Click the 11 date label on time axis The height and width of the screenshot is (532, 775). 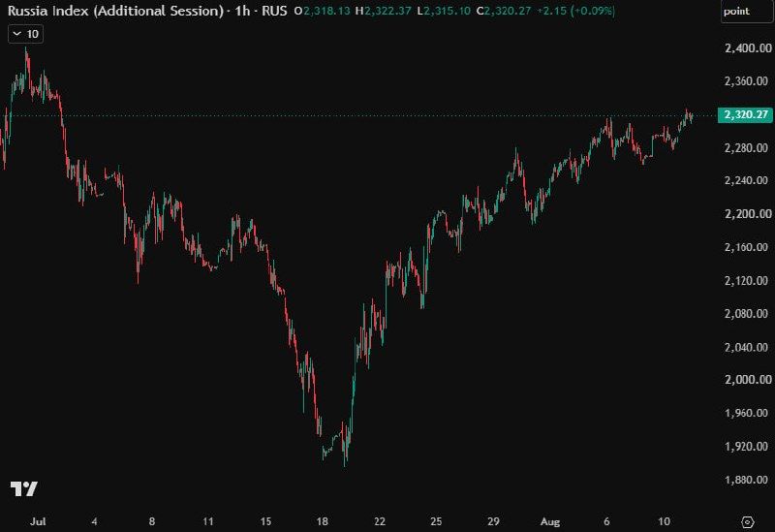(208, 521)
